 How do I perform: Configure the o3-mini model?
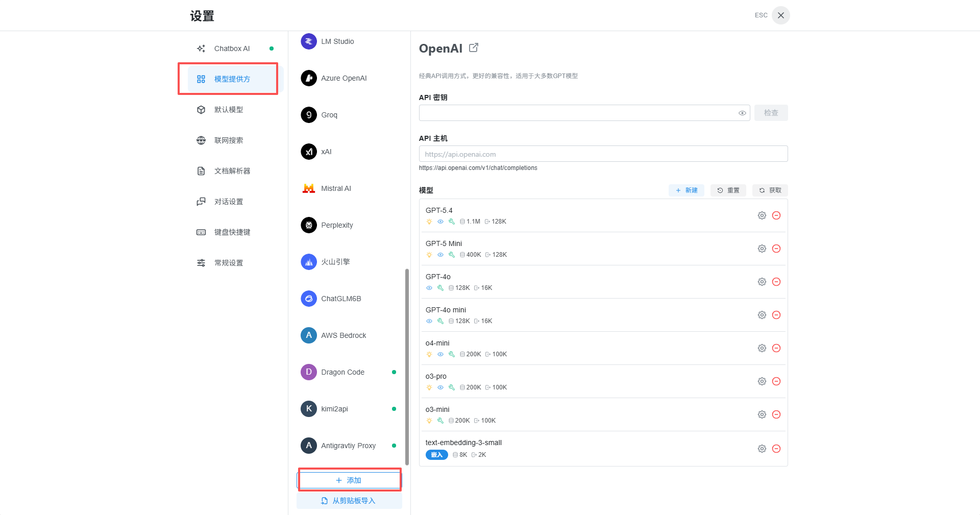point(762,414)
